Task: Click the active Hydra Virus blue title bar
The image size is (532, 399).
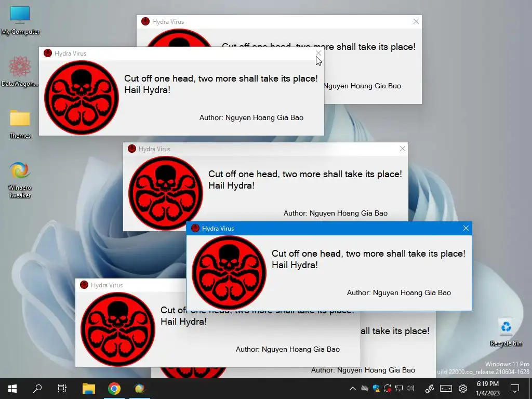Action: click(329, 229)
